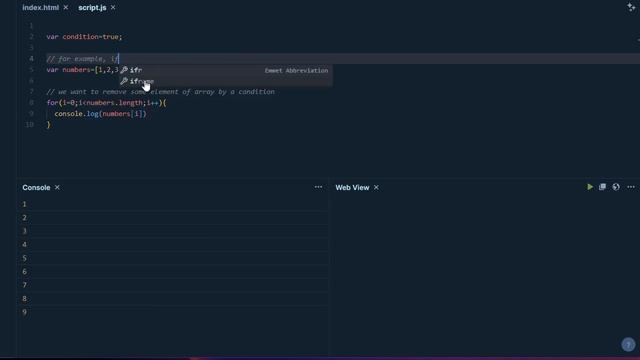Close the Console panel

57,188
